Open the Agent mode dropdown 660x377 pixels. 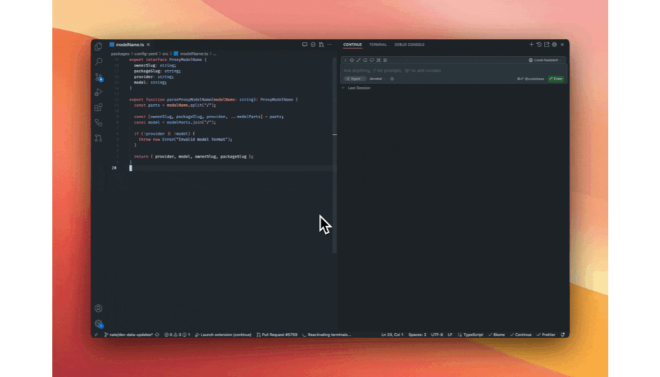(x=355, y=79)
